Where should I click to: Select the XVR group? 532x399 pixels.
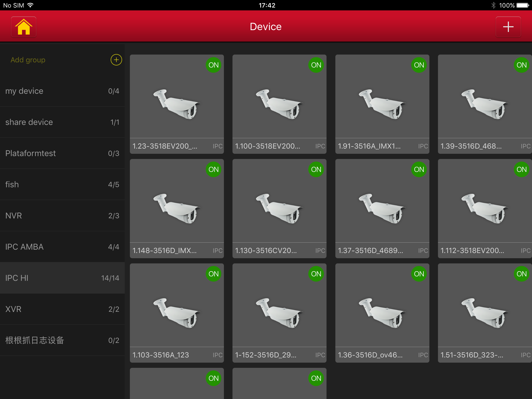62,309
